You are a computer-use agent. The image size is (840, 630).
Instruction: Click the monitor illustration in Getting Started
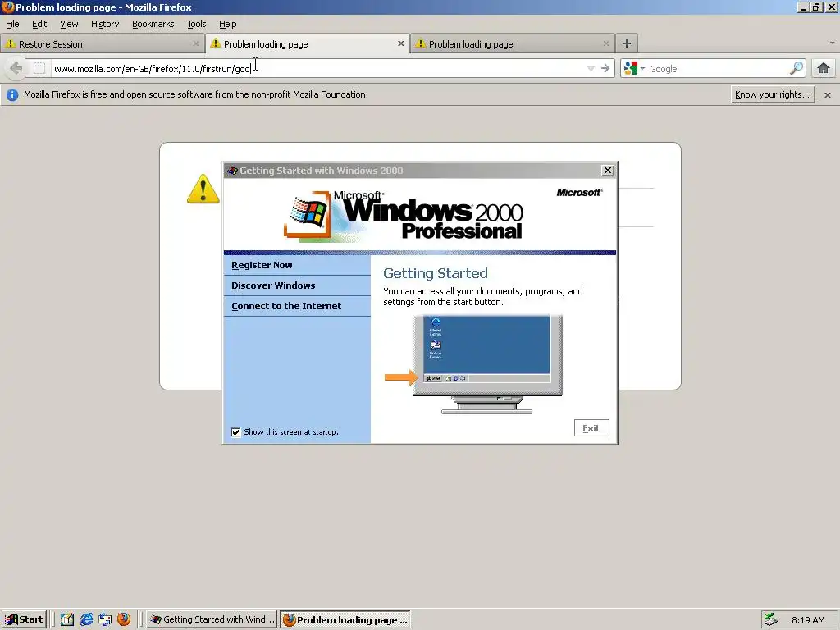coord(487,363)
